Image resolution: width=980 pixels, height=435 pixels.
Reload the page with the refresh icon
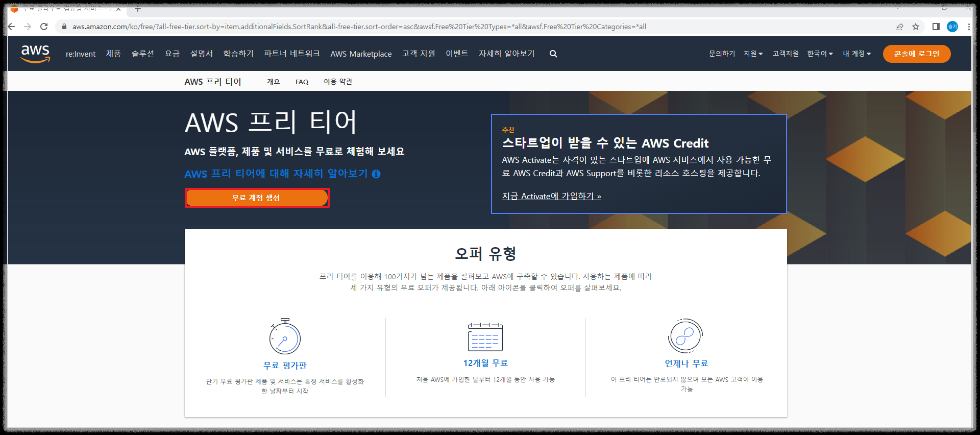pos(44,27)
